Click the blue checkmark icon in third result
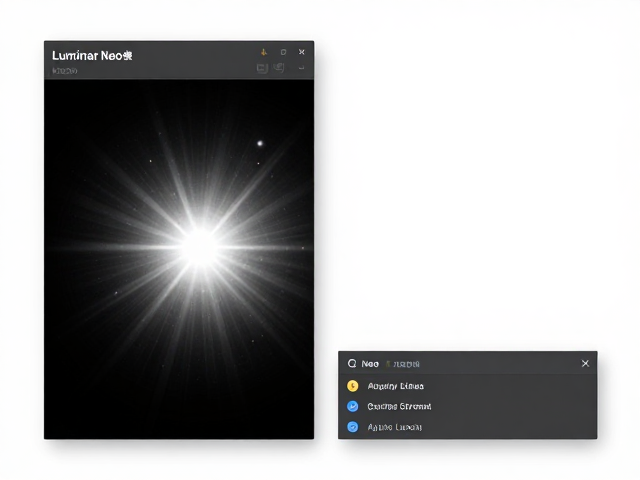This screenshot has height=480, width=640. [x=353, y=427]
